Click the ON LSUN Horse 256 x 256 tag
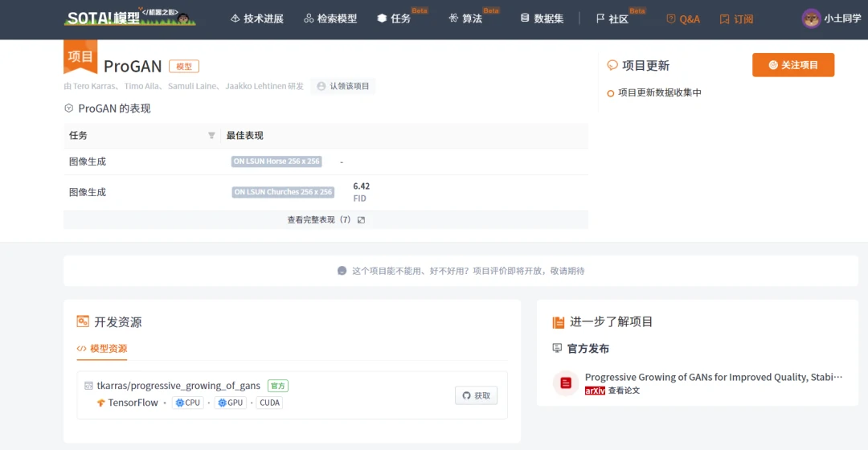Screen dimensions: 868x450 276,162
